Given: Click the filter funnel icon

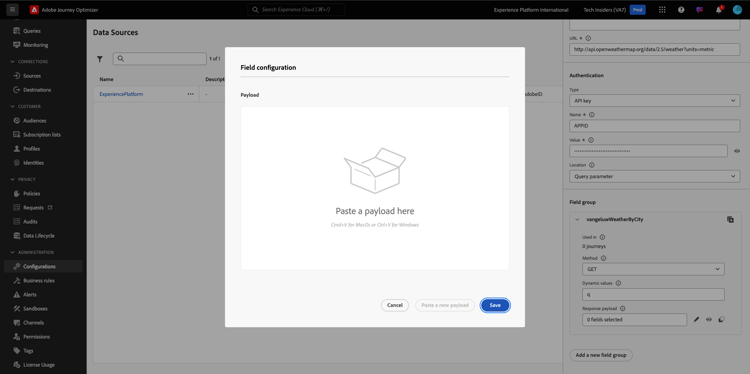Looking at the screenshot, I should (100, 59).
